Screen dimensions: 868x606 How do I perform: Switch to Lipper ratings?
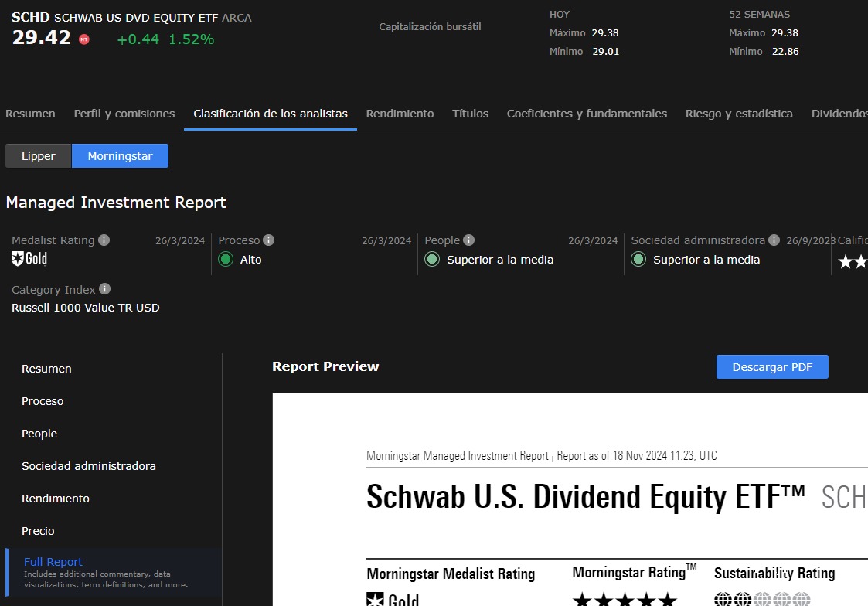click(38, 156)
